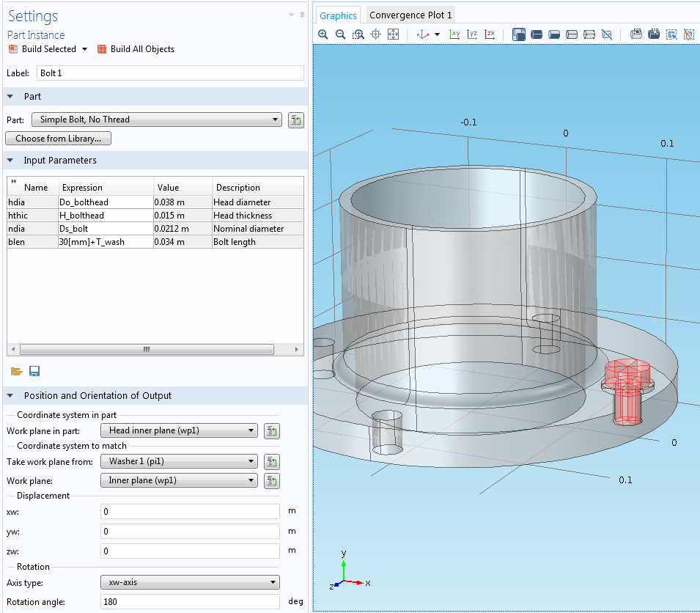Open the Axis type dropdown
The image size is (700, 613).
[x=190, y=583]
